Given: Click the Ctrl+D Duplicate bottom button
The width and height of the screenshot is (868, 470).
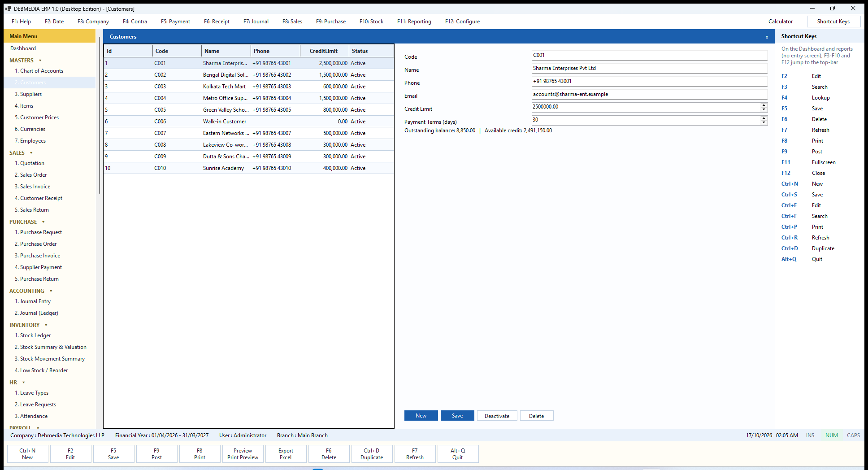Looking at the screenshot, I should coord(372,454).
